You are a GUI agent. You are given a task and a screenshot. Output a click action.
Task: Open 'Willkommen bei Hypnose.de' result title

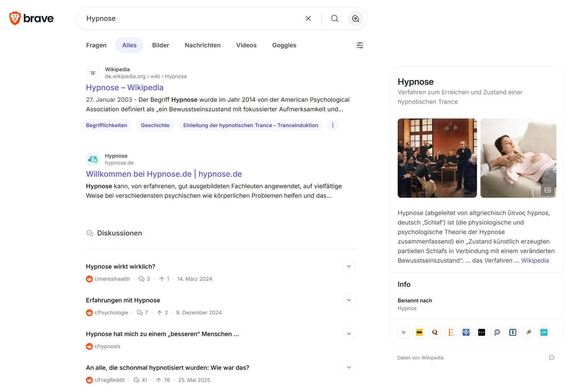[164, 174]
